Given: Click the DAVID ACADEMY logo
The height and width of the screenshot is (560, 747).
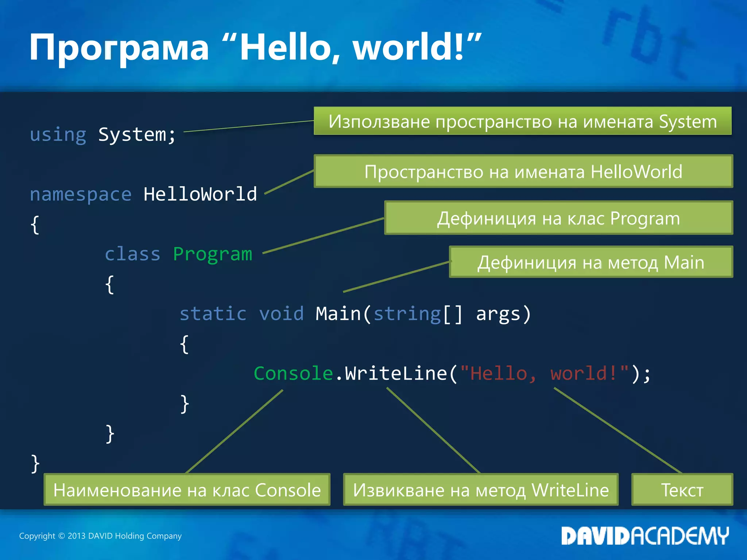Looking at the screenshot, I should coord(645,536).
